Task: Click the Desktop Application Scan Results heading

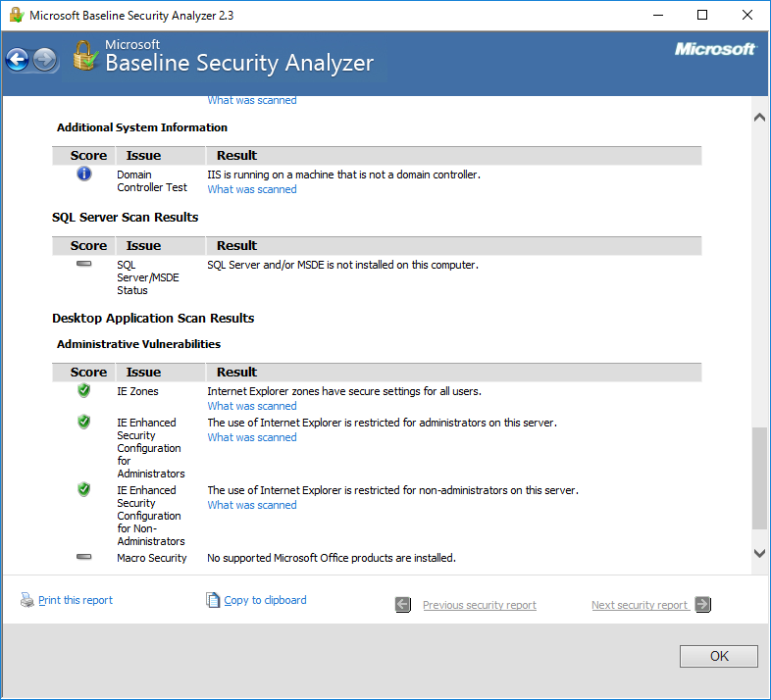Action: point(153,319)
